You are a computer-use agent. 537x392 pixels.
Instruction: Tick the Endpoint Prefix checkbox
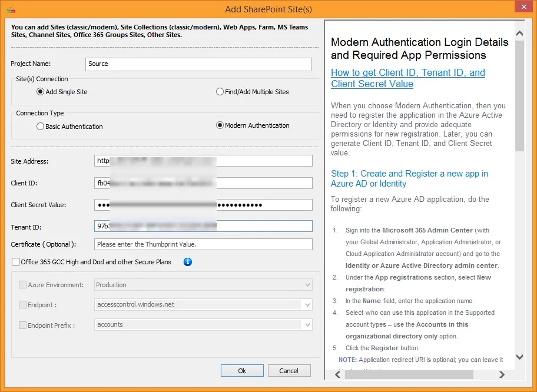(x=22, y=325)
